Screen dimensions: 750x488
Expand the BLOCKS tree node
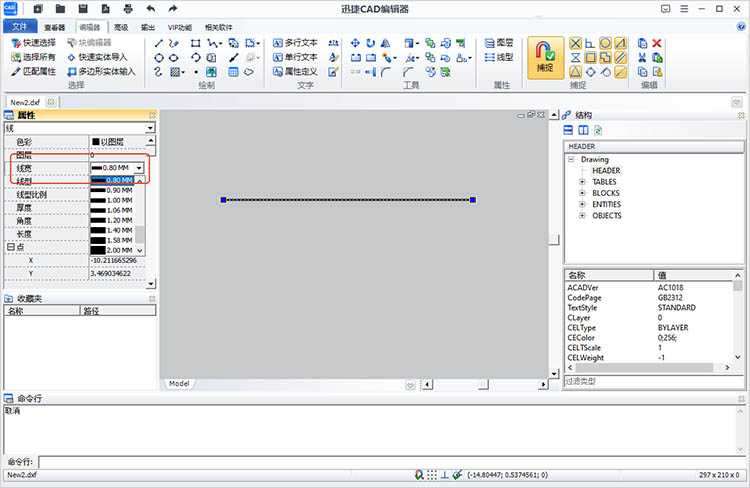582,193
